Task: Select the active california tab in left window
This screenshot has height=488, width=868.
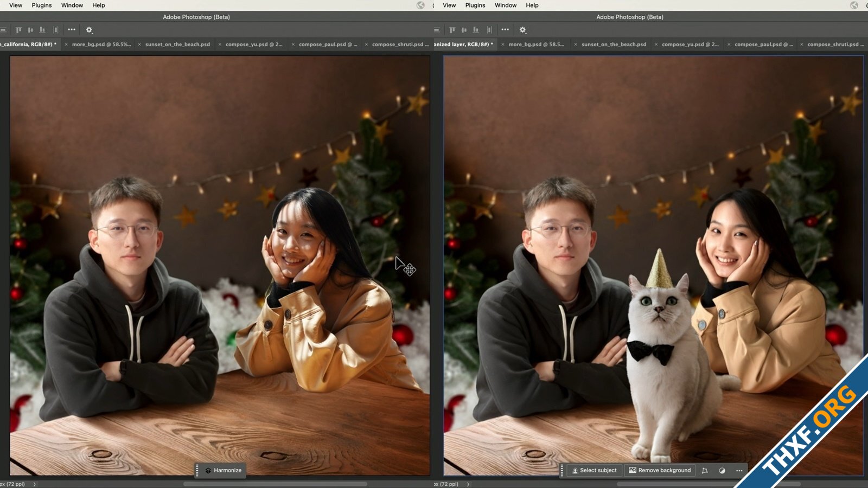Action: (28, 44)
